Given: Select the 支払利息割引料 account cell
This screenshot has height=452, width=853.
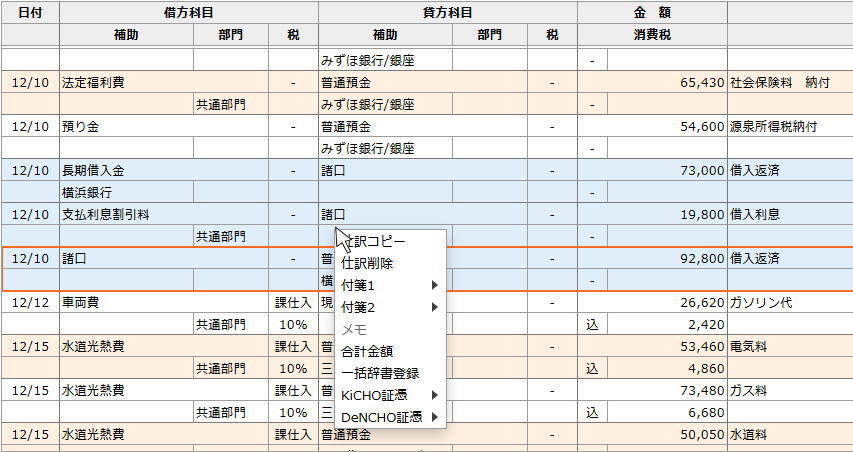Looking at the screenshot, I should point(126,214).
